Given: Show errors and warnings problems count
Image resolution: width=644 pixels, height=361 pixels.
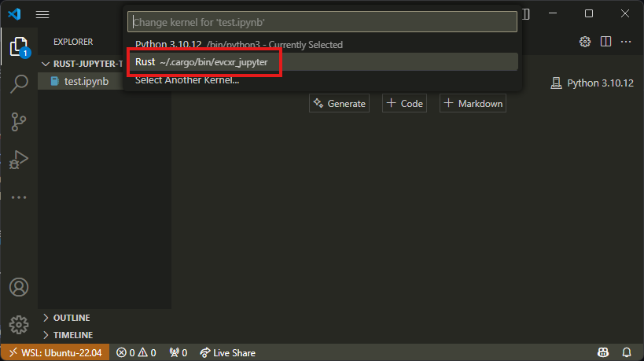Looking at the screenshot, I should coord(136,353).
